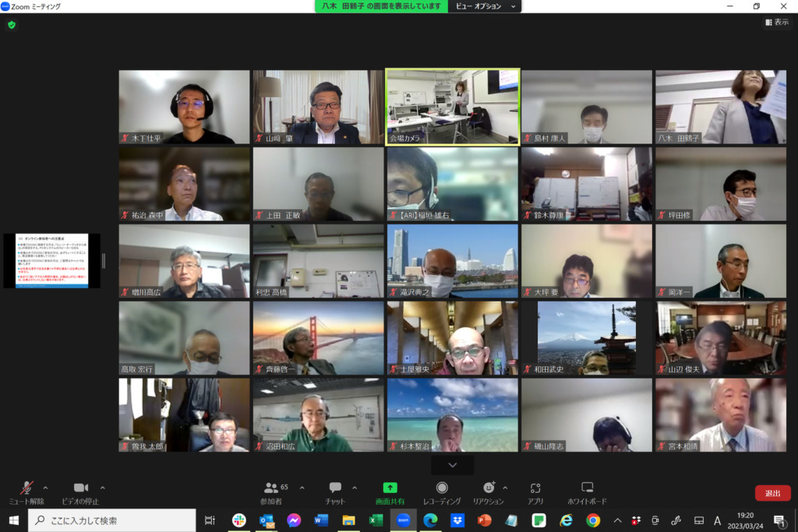Click the shared slide thumbnail on the left
This screenshot has width=798, height=532.
[51, 261]
